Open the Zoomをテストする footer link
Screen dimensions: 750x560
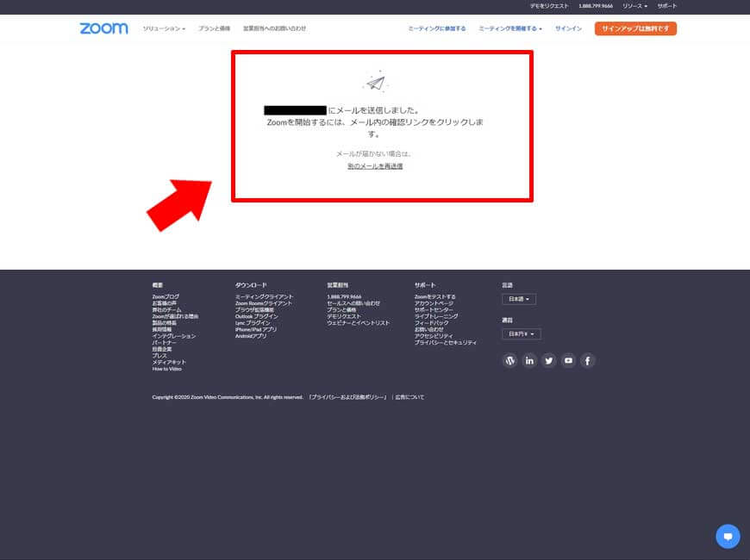pyautogui.click(x=434, y=297)
